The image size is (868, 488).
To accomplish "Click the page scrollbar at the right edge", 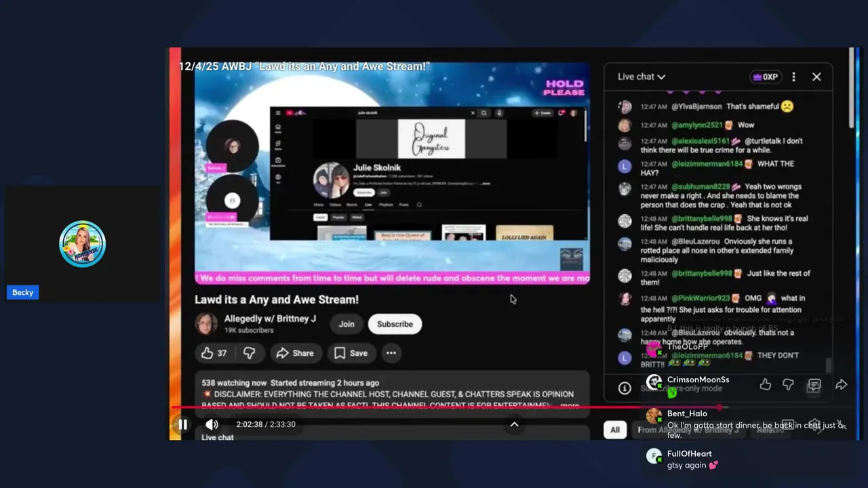I will [852, 88].
